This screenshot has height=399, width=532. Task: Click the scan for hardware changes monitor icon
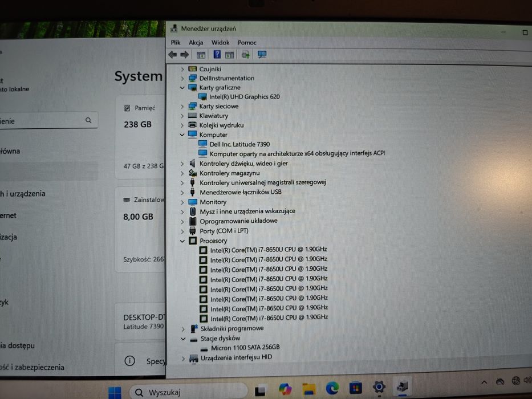click(262, 54)
